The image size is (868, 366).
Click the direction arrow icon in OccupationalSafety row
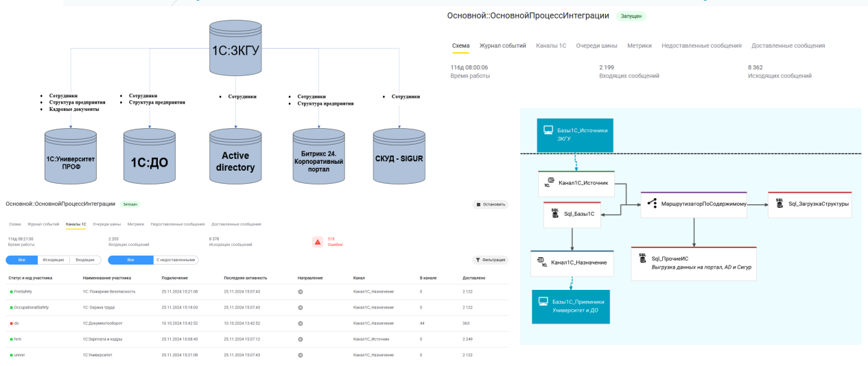tap(301, 307)
